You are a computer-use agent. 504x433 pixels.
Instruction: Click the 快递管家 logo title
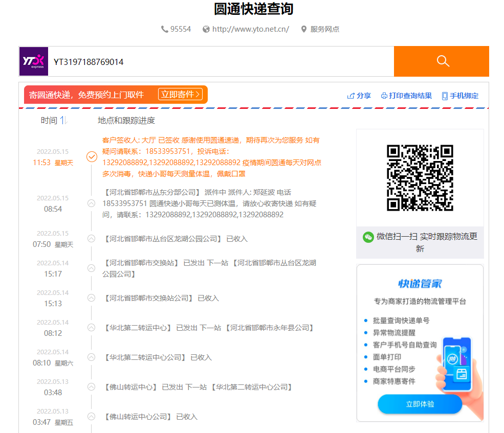(x=420, y=284)
